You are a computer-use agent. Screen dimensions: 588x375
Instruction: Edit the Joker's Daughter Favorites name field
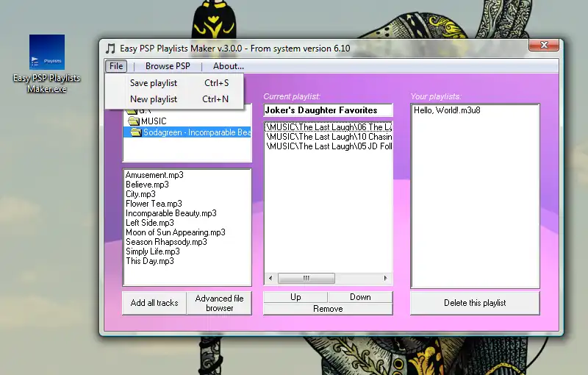328,110
